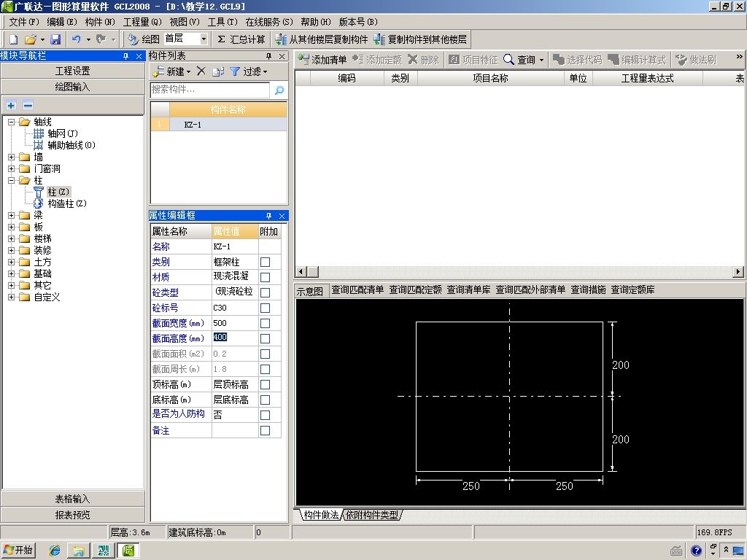Image resolution: width=747 pixels, height=560 pixels.
Task: Click the new file icon in toolbar
Action: 13,39
